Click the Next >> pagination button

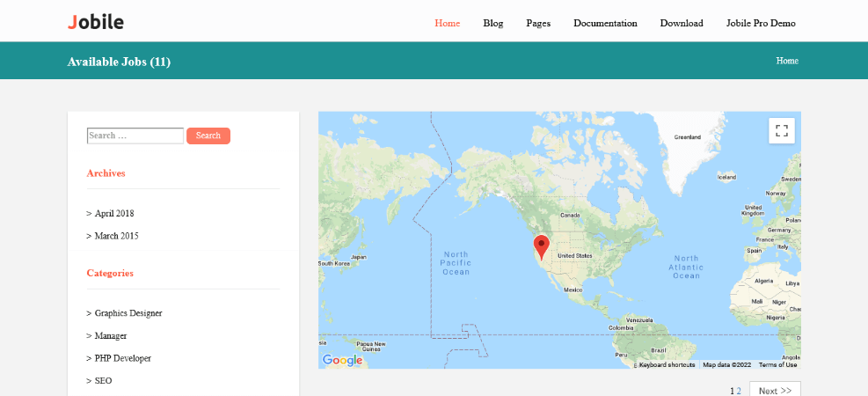(775, 391)
